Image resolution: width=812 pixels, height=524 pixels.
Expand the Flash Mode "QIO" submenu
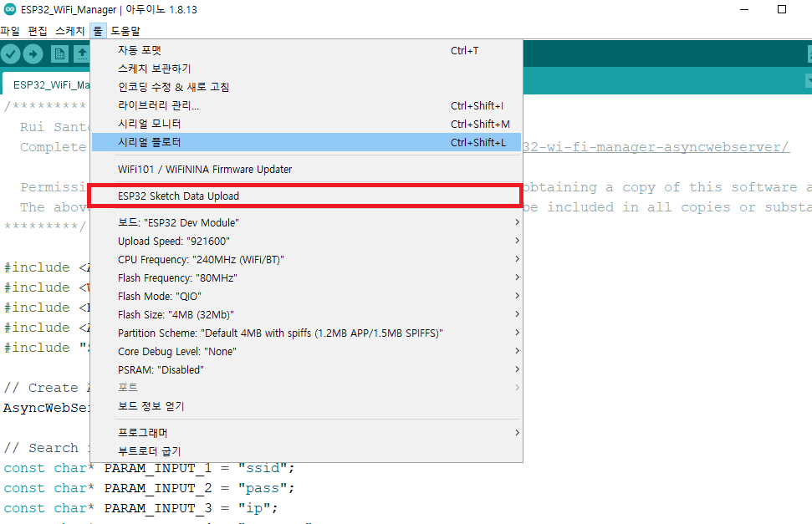coord(307,296)
